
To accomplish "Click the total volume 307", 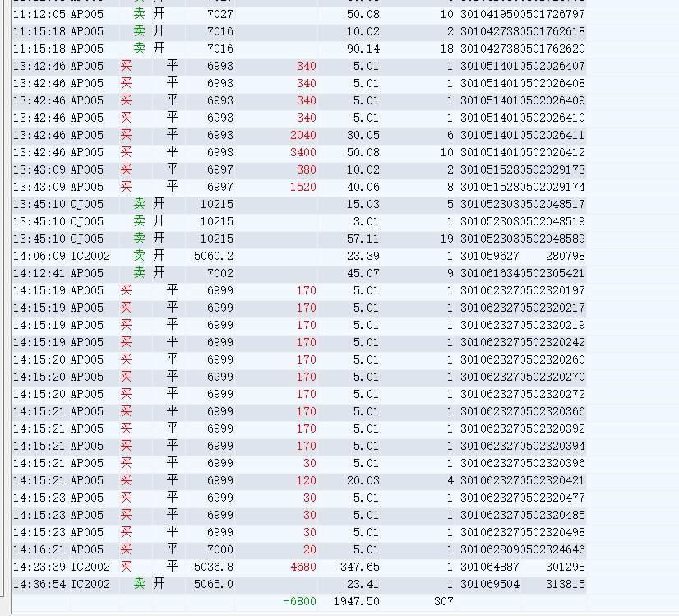I will click(x=443, y=602).
